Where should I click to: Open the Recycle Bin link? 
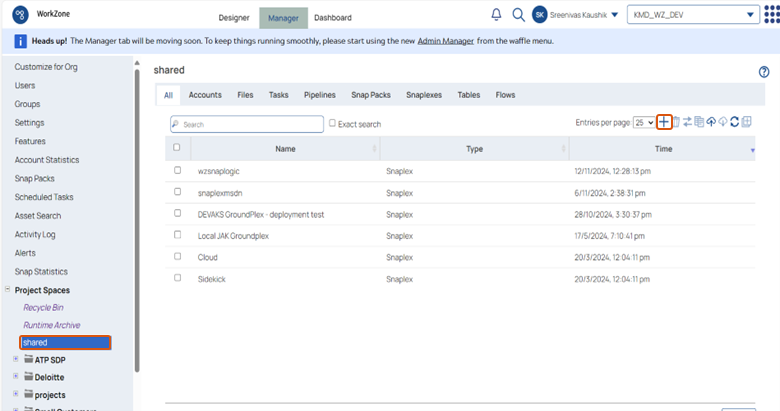(43, 308)
